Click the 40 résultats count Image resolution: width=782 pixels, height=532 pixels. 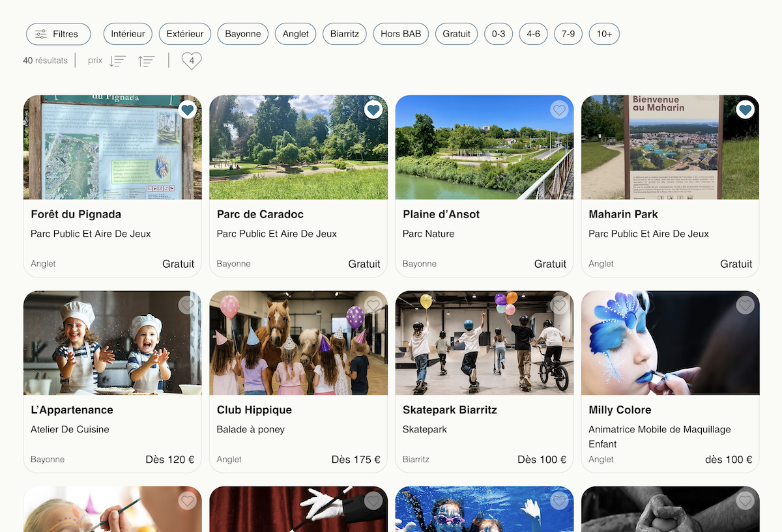pos(45,61)
